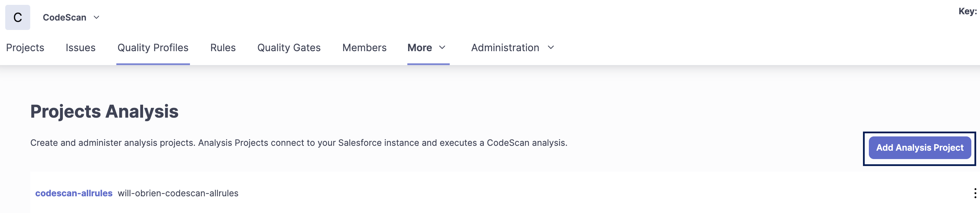Click the Administration menu label
Image resolution: width=980 pixels, height=213 pixels.
[505, 48]
